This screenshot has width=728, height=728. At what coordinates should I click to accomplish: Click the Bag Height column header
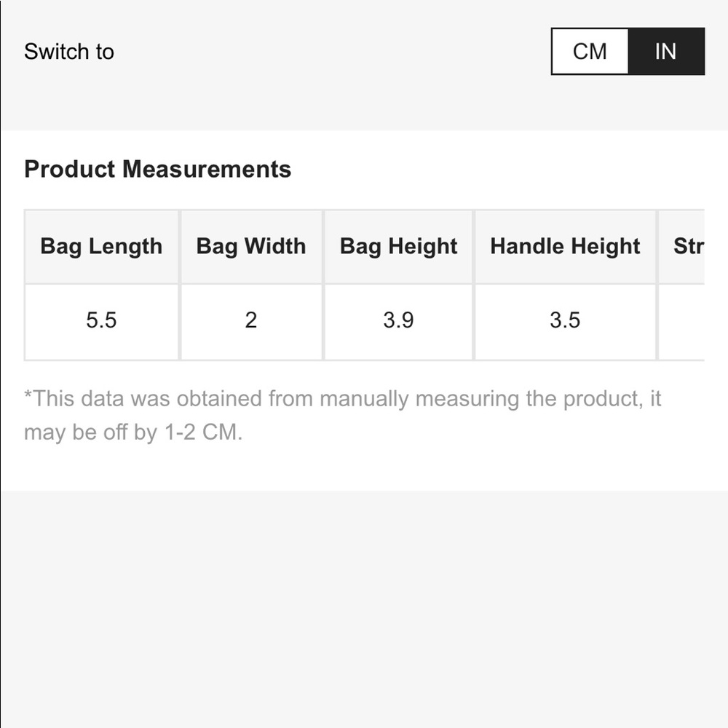[x=398, y=246]
